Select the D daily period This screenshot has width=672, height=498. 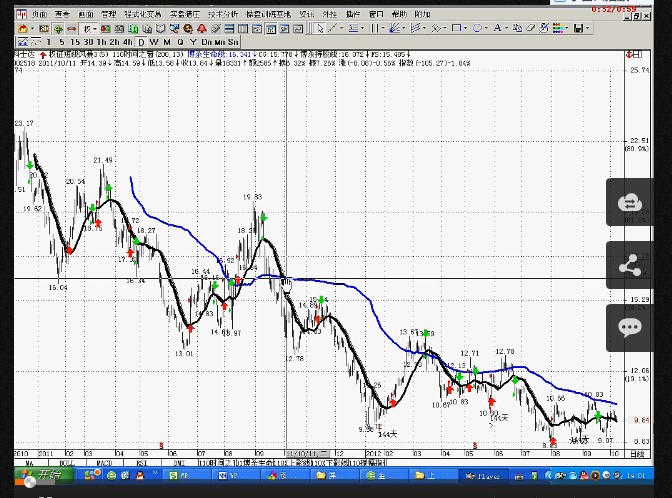coord(141,42)
